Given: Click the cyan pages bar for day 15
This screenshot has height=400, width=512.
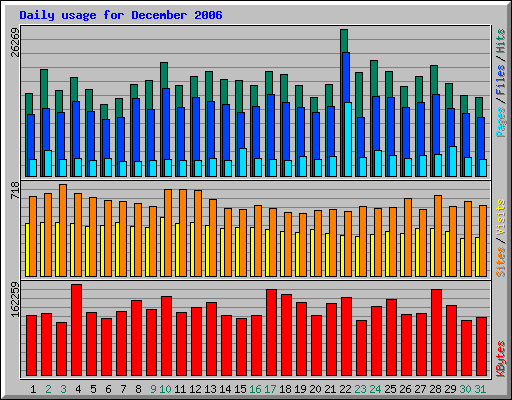Looking at the screenshot, I should click(243, 162).
